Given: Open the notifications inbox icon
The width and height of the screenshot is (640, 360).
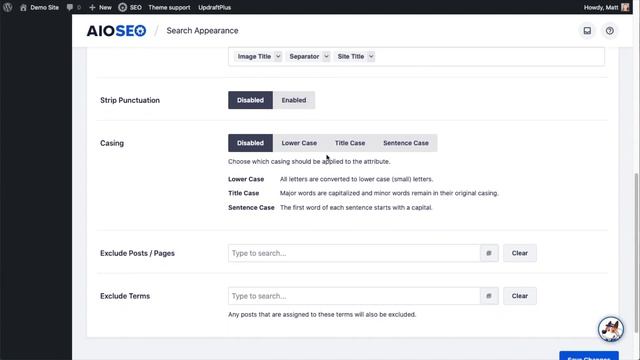Looking at the screenshot, I should pos(587,31).
